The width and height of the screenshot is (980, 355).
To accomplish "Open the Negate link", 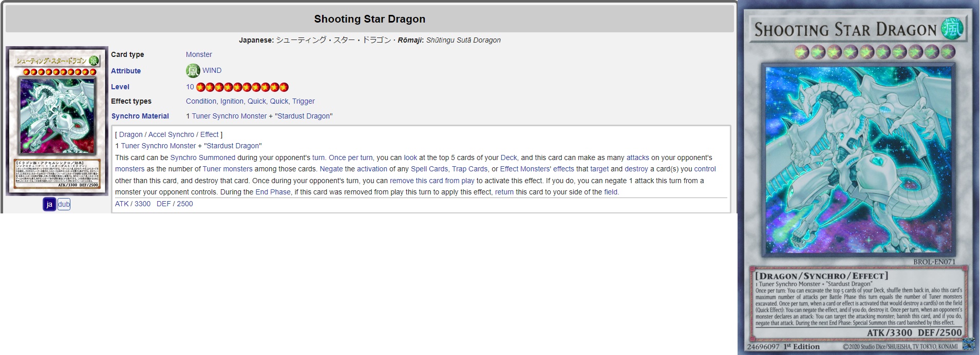I will (331, 169).
